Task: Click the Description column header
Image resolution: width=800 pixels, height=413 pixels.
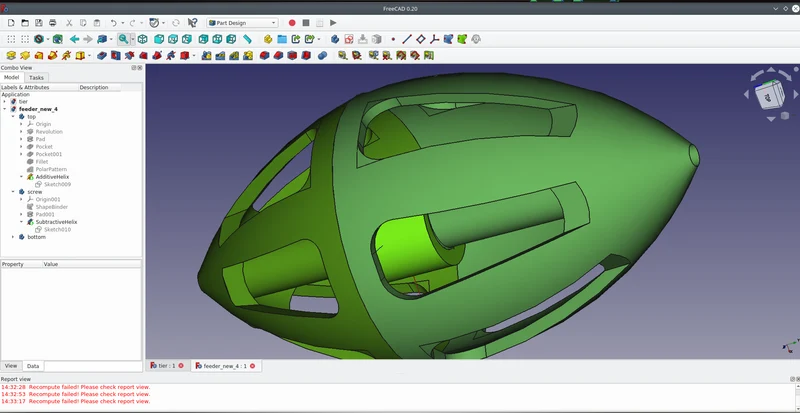Action: pyautogui.click(x=100, y=87)
